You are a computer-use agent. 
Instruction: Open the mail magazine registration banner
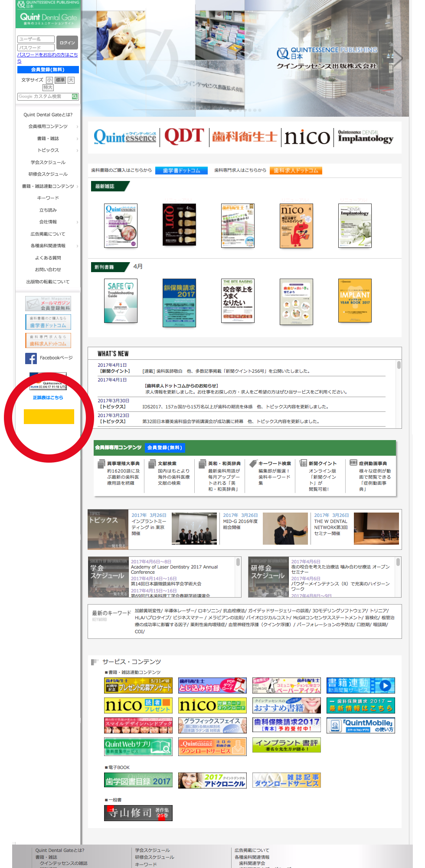48,303
